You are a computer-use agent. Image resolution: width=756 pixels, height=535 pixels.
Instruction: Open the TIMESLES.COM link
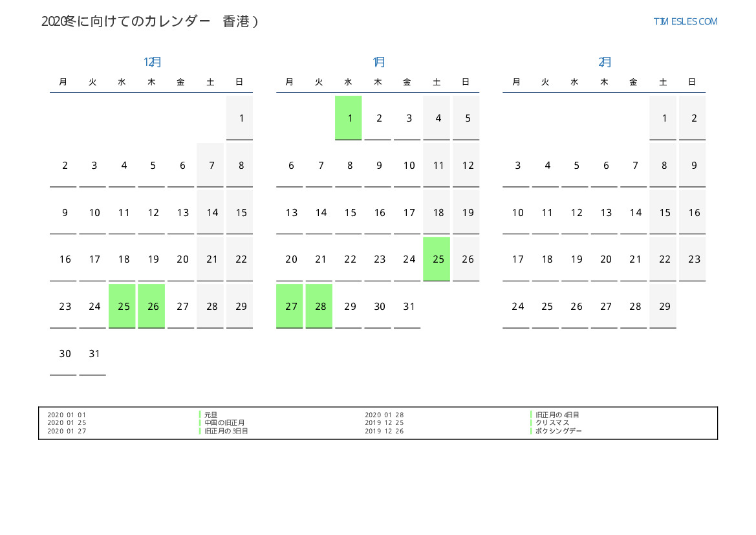685,21
